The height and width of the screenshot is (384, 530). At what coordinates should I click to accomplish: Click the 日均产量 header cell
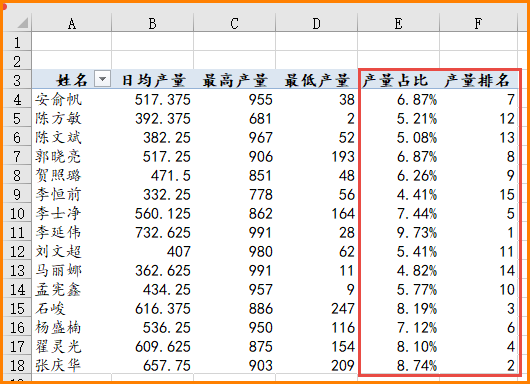[x=152, y=80]
